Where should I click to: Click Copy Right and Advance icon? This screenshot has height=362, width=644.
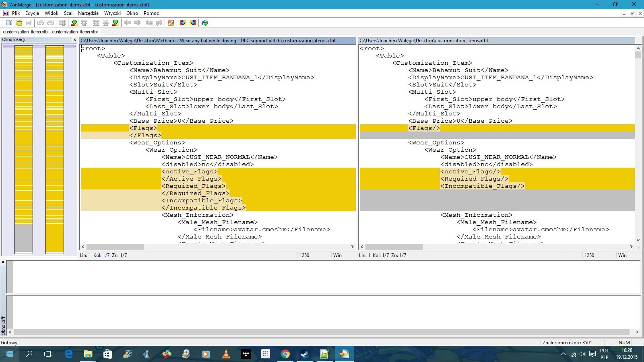coord(149,23)
